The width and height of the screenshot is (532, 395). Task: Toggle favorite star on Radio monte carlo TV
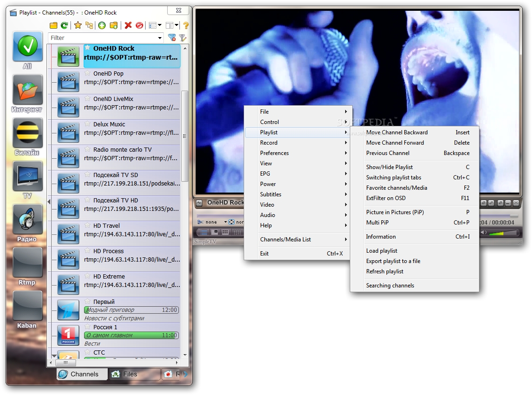[x=87, y=149]
